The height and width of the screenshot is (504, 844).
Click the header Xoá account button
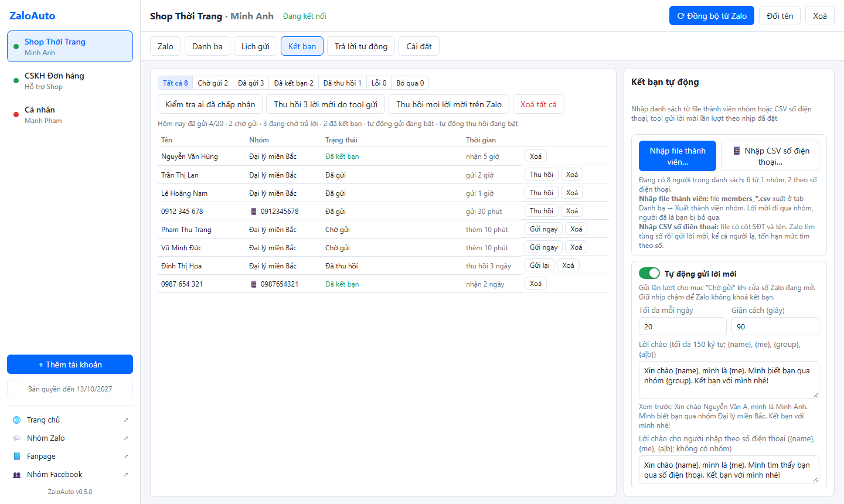coord(820,16)
